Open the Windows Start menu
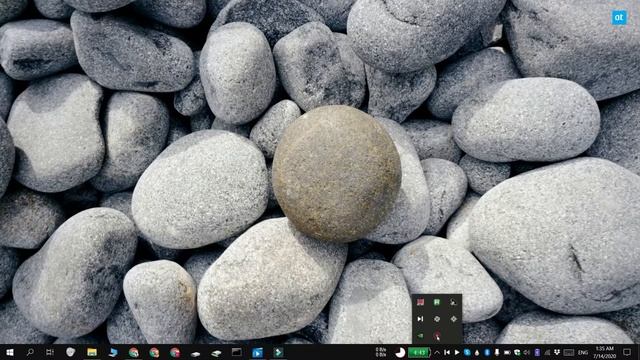The width and height of the screenshot is (640, 360). pyautogui.click(x=10, y=352)
